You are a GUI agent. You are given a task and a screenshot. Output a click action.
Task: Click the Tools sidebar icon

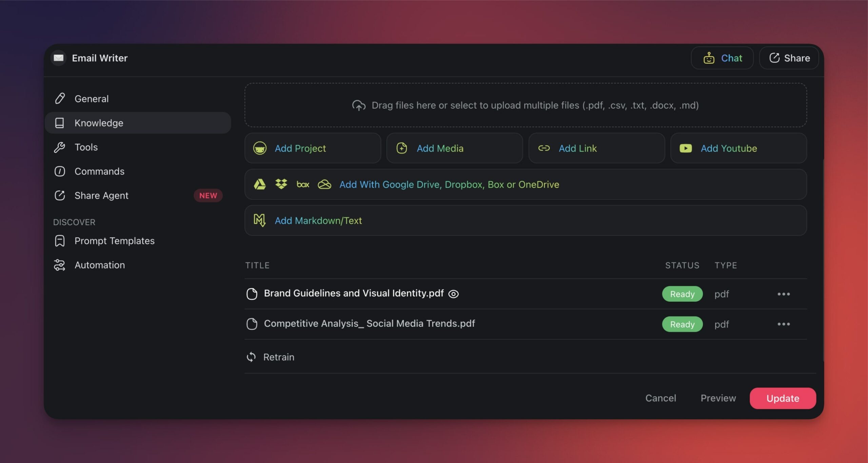[x=59, y=147]
